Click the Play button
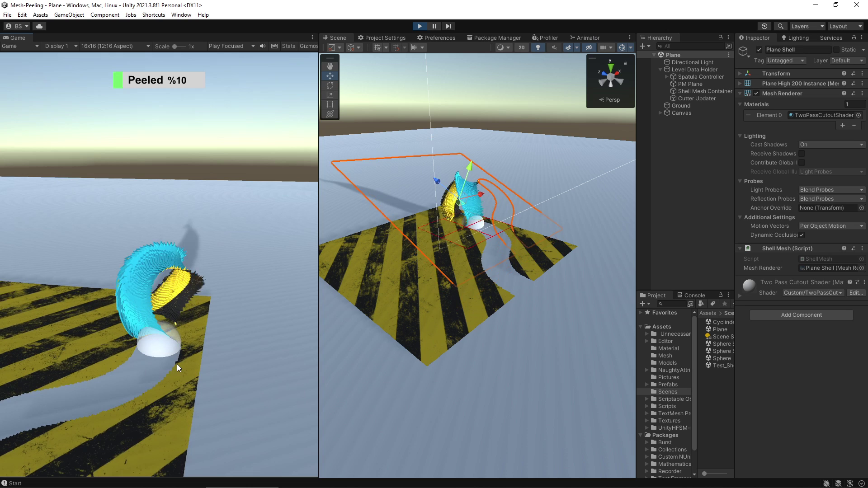This screenshot has width=868, height=488. (x=420, y=26)
